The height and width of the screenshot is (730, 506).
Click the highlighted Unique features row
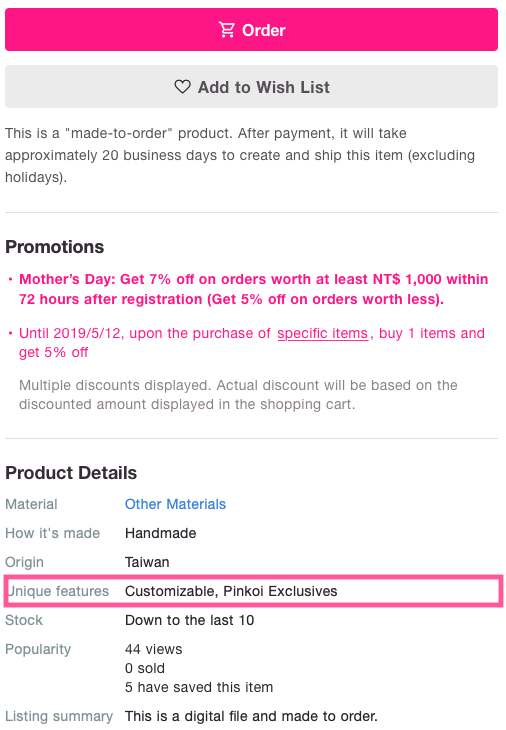(253, 591)
